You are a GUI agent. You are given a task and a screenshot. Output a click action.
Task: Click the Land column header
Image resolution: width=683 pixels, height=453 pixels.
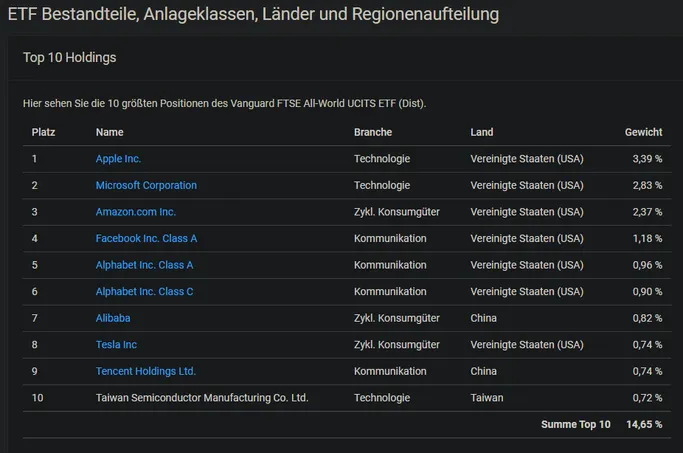point(481,132)
